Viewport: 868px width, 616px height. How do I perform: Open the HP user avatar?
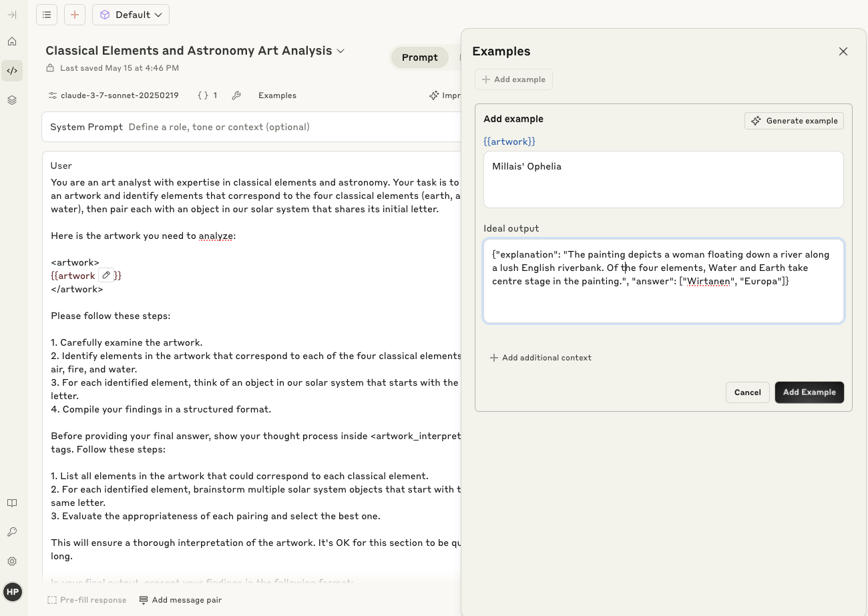point(13,592)
